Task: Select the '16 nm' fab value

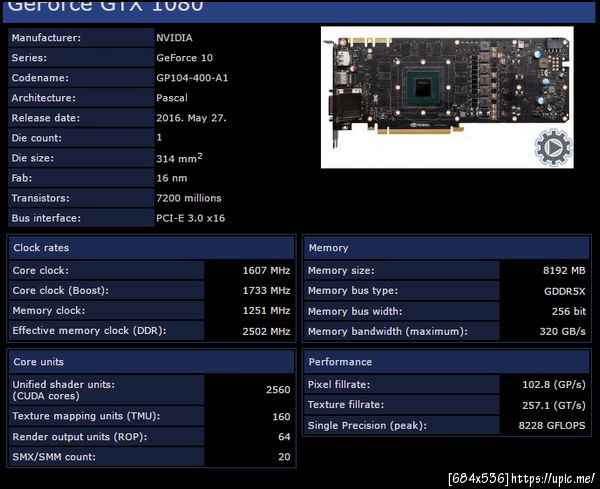Action: pyautogui.click(x=172, y=178)
